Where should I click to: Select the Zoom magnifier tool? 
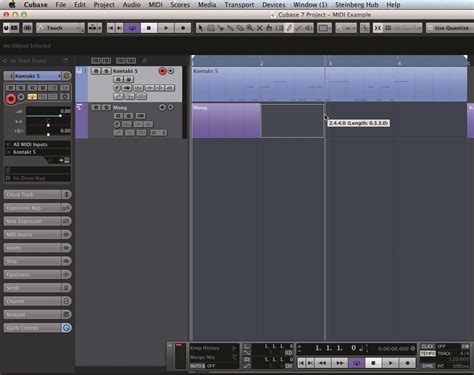click(x=250, y=28)
